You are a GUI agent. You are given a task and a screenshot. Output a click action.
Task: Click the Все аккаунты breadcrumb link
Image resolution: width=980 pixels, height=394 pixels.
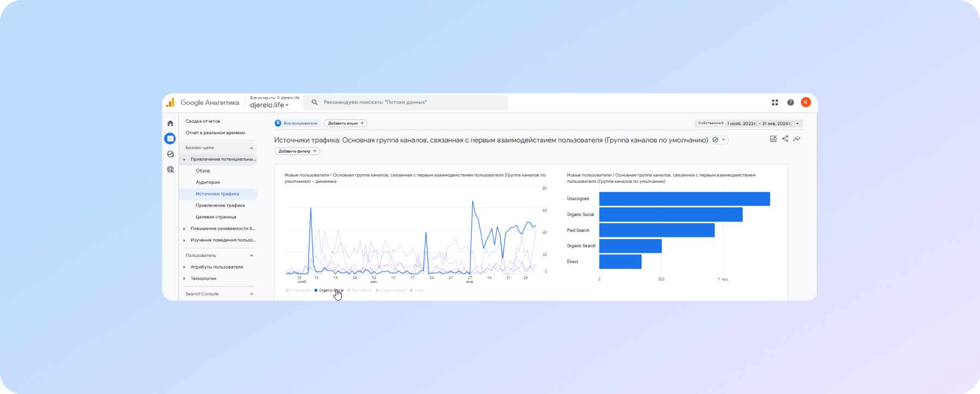pyautogui.click(x=263, y=98)
